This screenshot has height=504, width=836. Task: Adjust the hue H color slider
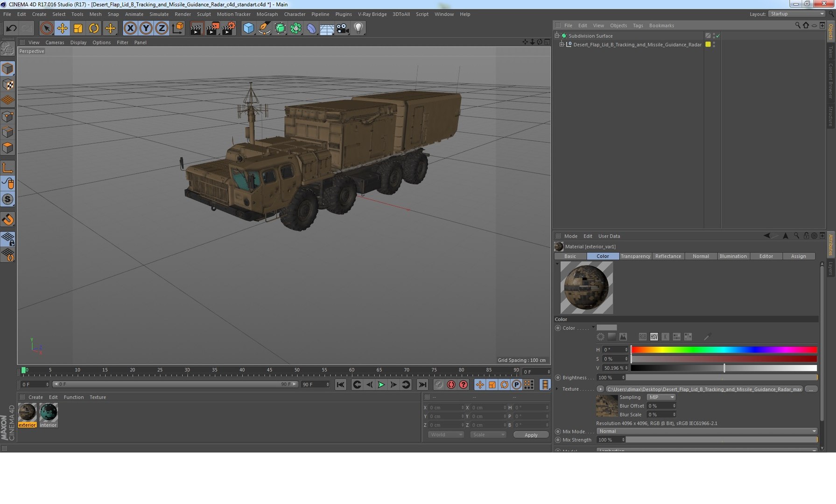[724, 350]
